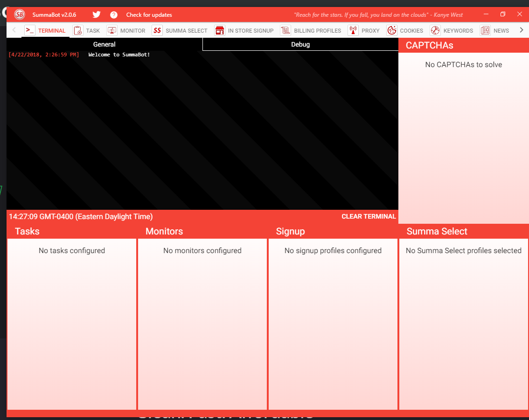Click Check for updates
This screenshot has height=420, width=529.
tap(149, 15)
